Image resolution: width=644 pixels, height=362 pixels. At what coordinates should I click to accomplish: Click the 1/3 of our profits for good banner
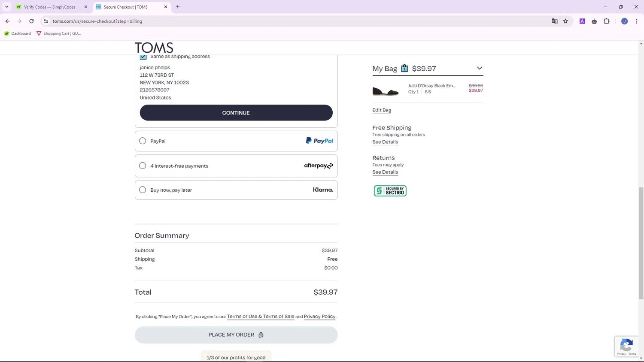[x=236, y=357]
